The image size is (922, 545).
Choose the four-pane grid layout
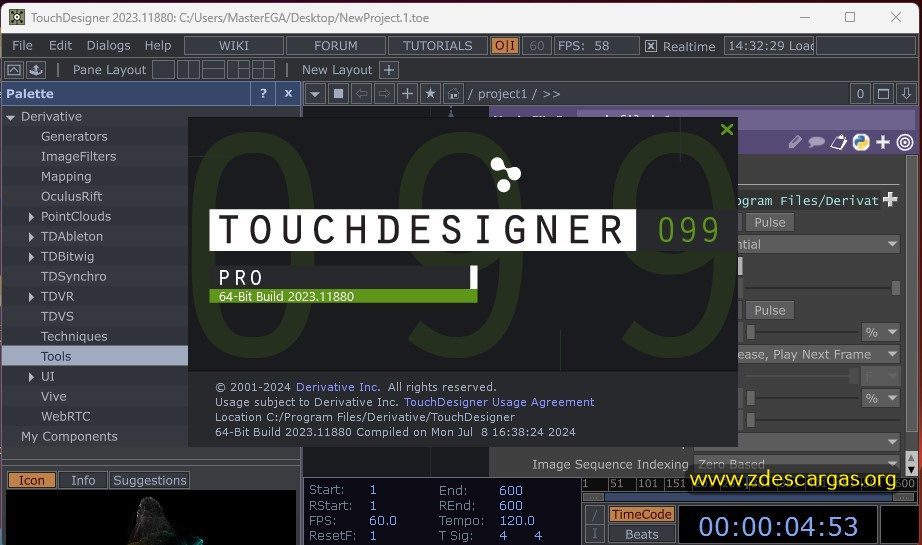click(263, 70)
